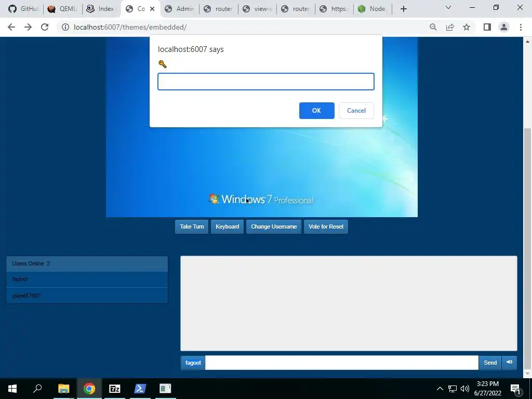Image resolution: width=532 pixels, height=399 pixels.
Task: Open the notification center icon
Action: coord(515,389)
